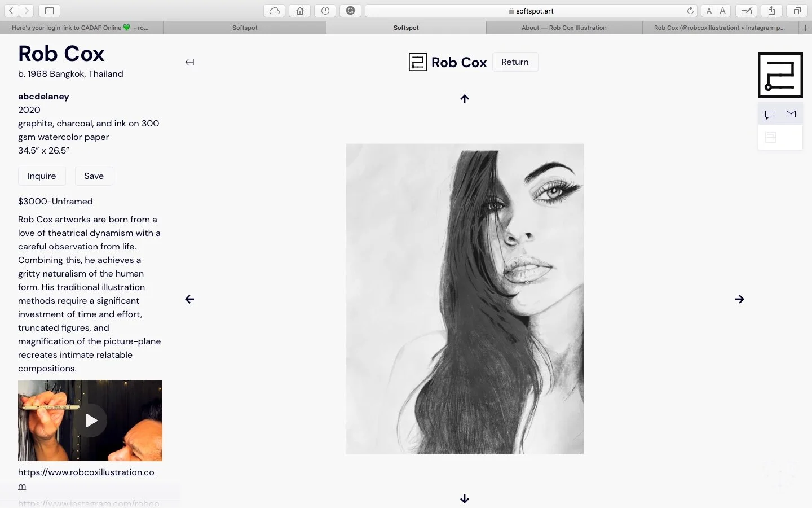
Task: Click the Softspot logo beside Rob Cox header
Action: coord(418,62)
